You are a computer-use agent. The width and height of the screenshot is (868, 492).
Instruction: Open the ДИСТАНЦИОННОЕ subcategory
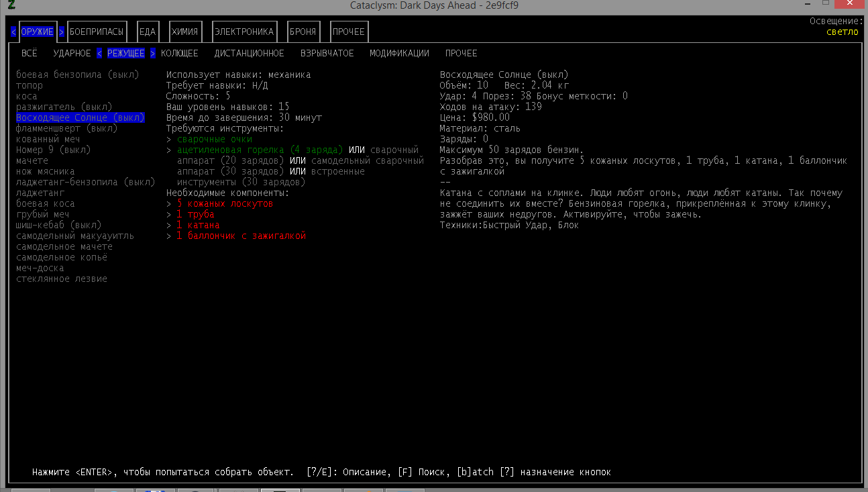pos(250,53)
